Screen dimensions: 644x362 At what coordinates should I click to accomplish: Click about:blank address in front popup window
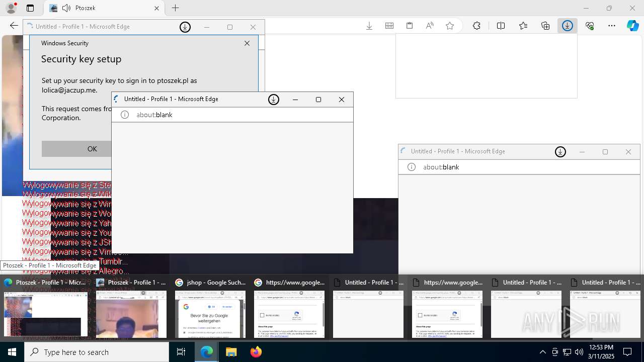tap(154, 115)
